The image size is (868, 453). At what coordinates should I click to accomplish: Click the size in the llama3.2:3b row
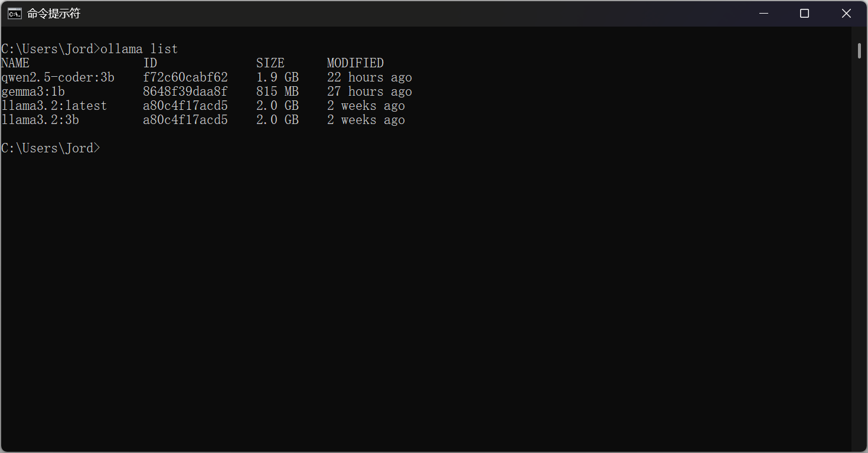(x=278, y=120)
